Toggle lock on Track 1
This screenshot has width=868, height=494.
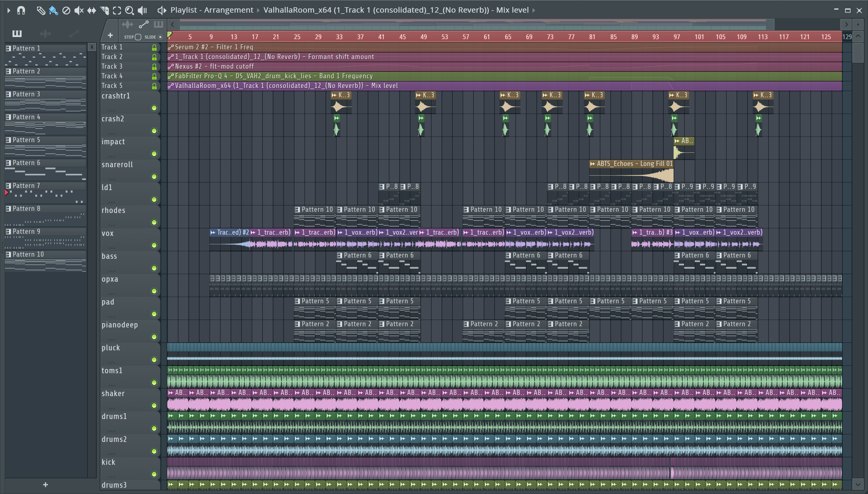pyautogui.click(x=154, y=47)
